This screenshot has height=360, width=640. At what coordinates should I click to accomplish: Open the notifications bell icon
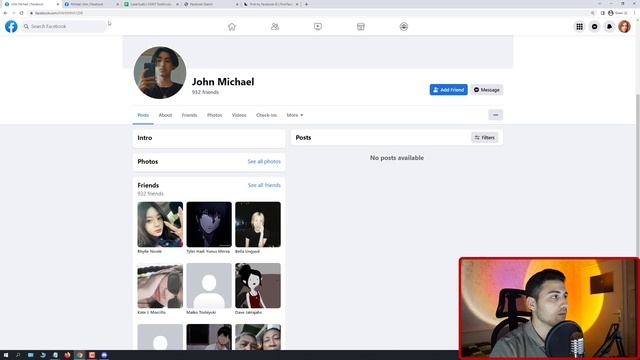pos(609,27)
